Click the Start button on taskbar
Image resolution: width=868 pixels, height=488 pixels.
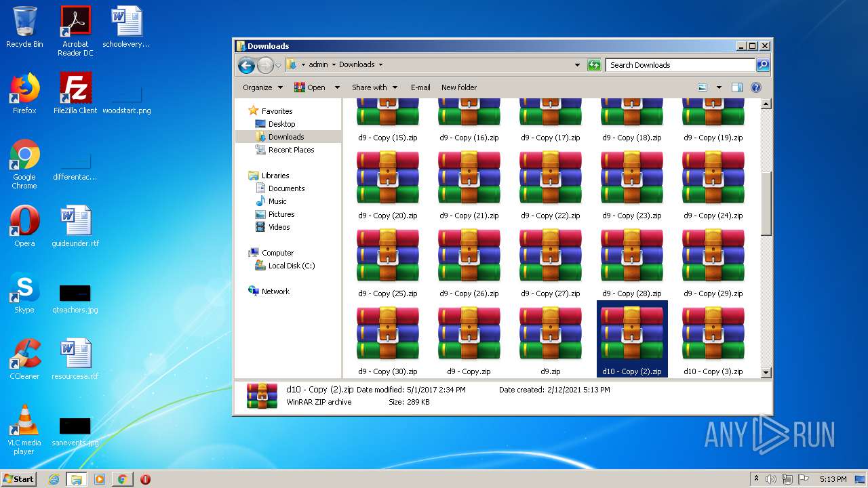pos(19,479)
